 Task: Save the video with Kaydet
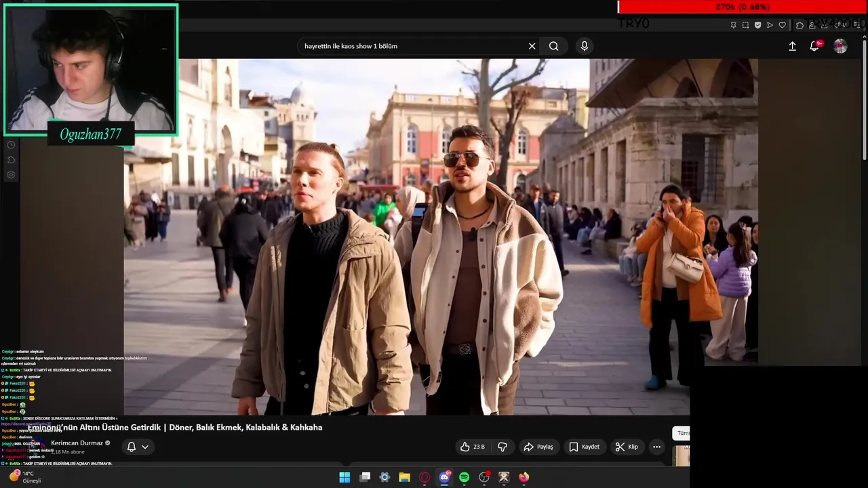(x=584, y=447)
